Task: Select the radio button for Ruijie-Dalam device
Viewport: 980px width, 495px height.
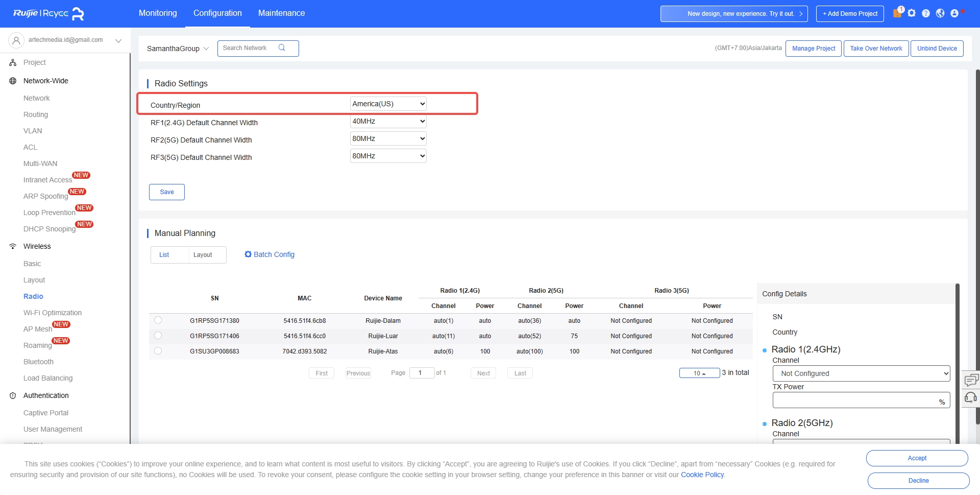Action: click(158, 320)
